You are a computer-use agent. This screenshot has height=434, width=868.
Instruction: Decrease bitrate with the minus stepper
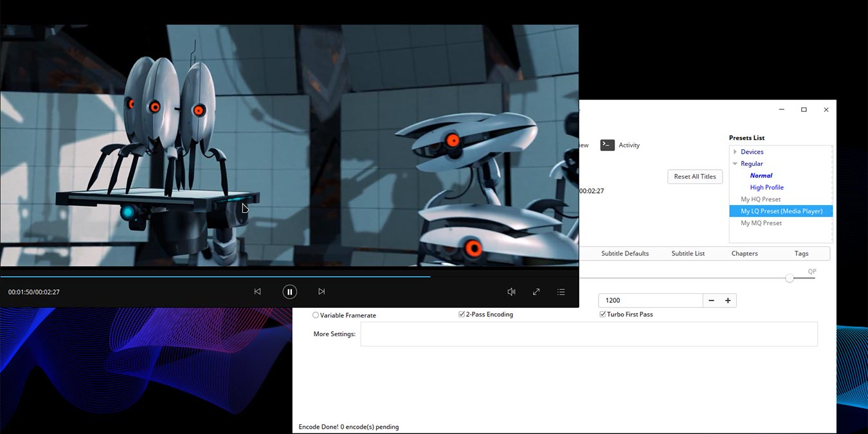tap(712, 300)
